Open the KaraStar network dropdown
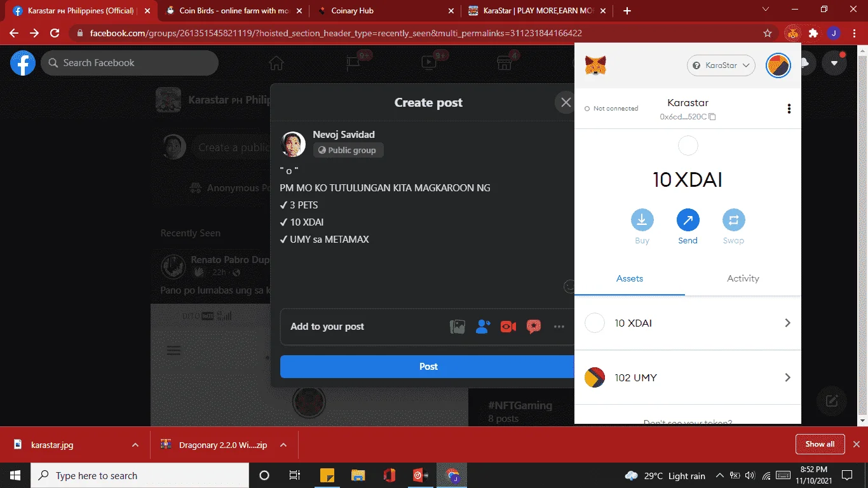The width and height of the screenshot is (868, 488). tap(721, 65)
